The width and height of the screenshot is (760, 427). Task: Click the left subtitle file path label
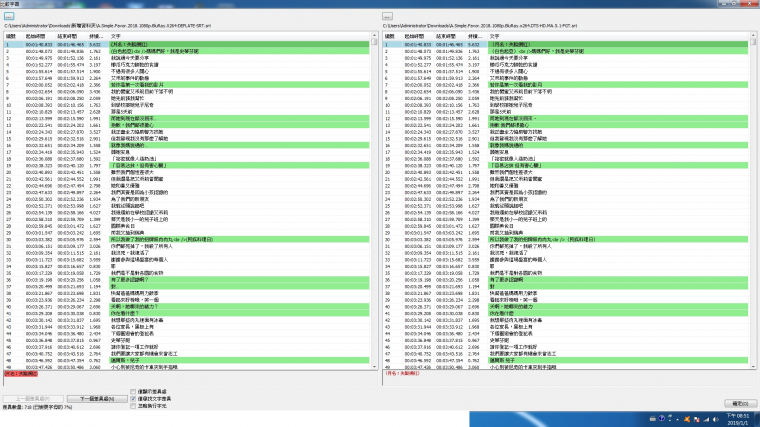pyautogui.click(x=108, y=26)
